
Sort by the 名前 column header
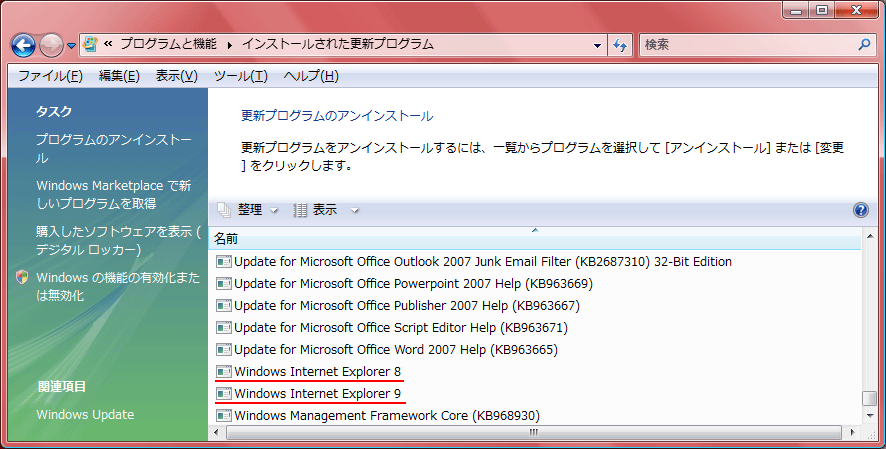coord(535,239)
